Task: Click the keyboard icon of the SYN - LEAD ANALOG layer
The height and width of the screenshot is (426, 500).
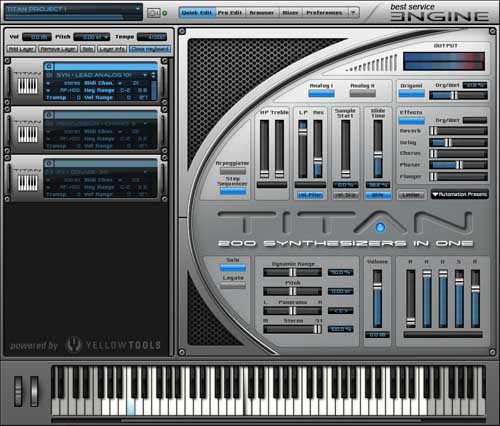Action: (x=28, y=87)
